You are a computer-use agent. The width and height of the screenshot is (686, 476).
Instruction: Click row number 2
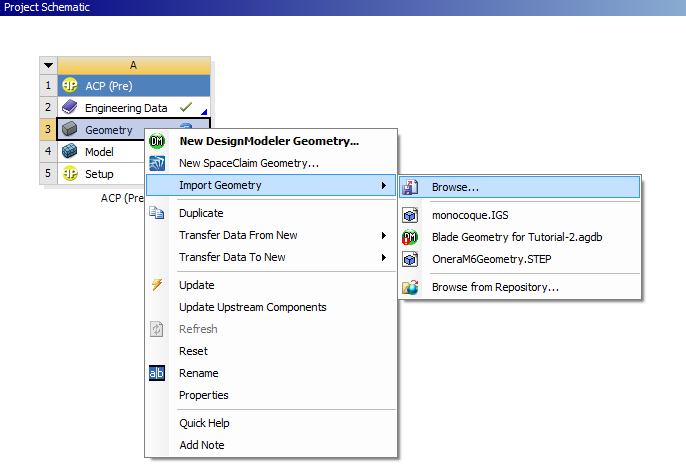(48, 107)
